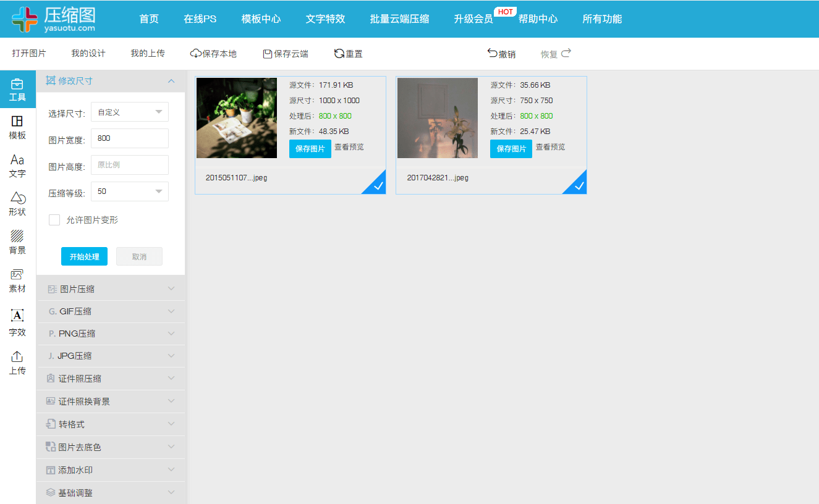The width and height of the screenshot is (819, 504).
Task: Go to the 帮助中心 menu item
Action: tap(537, 19)
